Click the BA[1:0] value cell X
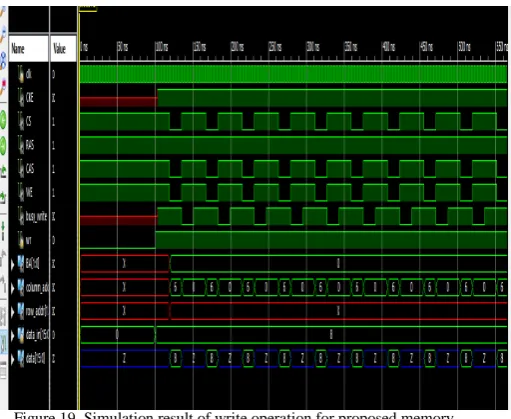This screenshot has height=419, width=511. (x=54, y=264)
